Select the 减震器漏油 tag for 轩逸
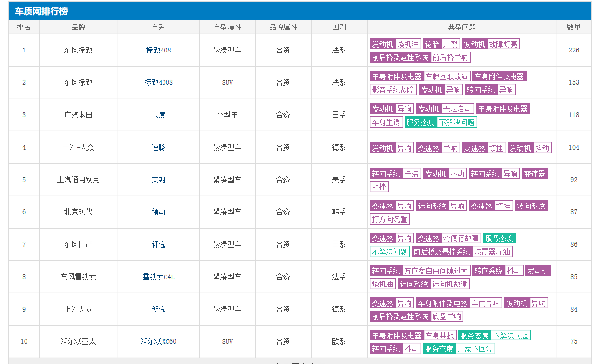Viewport: 596px width, 364px height. click(x=492, y=252)
